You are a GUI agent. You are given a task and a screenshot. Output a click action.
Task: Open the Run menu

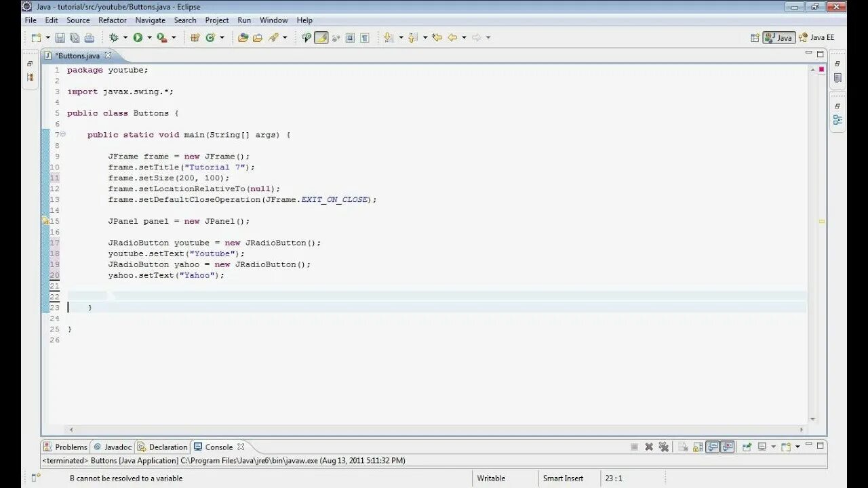[x=244, y=20]
